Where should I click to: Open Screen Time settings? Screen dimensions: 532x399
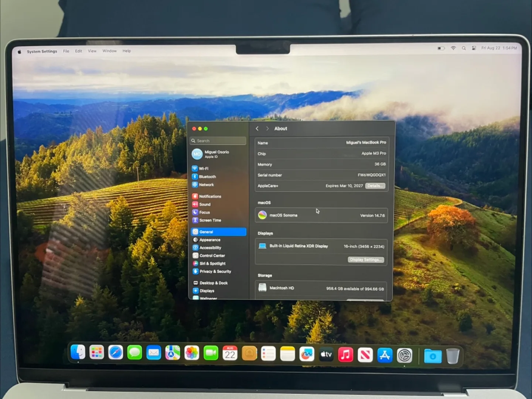pyautogui.click(x=210, y=220)
